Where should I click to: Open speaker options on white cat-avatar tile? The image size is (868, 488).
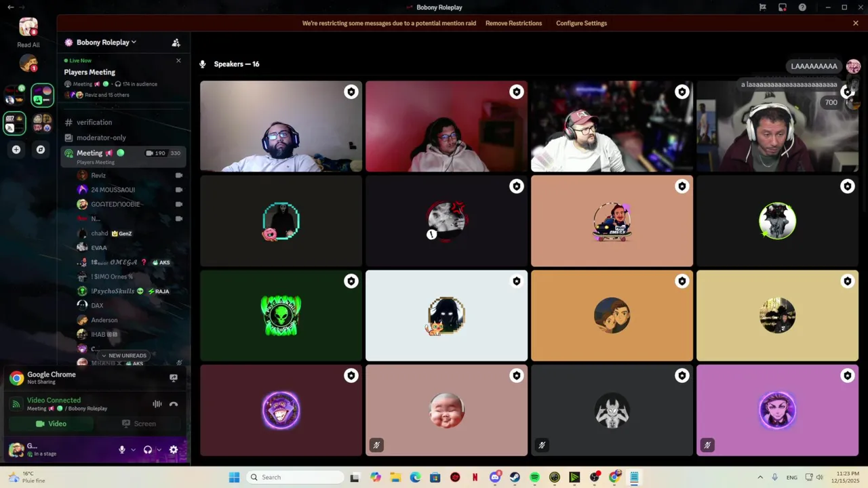click(x=517, y=281)
